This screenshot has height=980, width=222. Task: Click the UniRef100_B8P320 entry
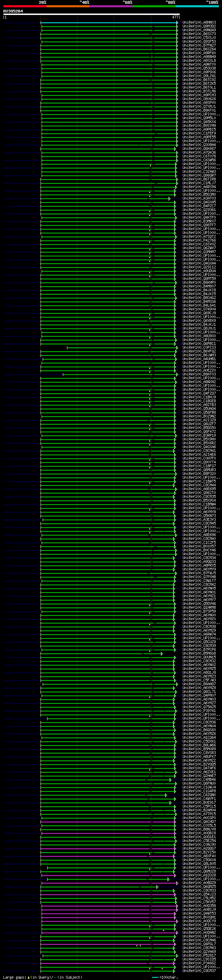[x=199, y=473]
